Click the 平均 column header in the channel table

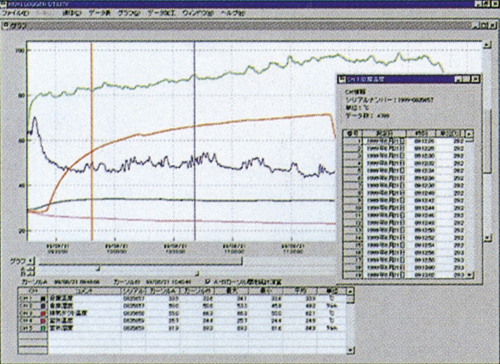pyautogui.click(x=300, y=291)
